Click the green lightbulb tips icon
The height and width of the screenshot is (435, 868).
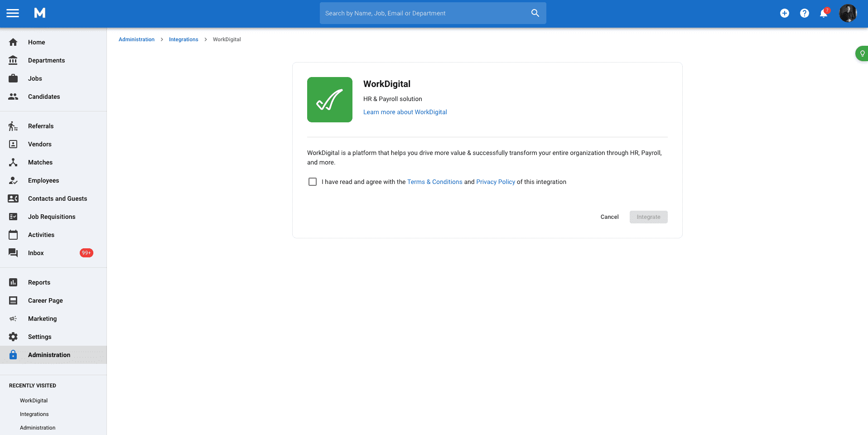862,53
